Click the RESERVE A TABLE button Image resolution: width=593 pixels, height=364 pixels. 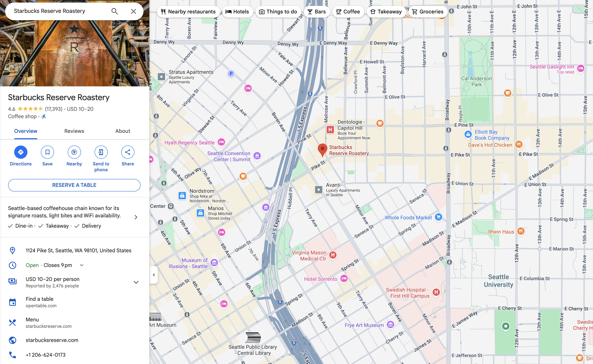click(74, 185)
